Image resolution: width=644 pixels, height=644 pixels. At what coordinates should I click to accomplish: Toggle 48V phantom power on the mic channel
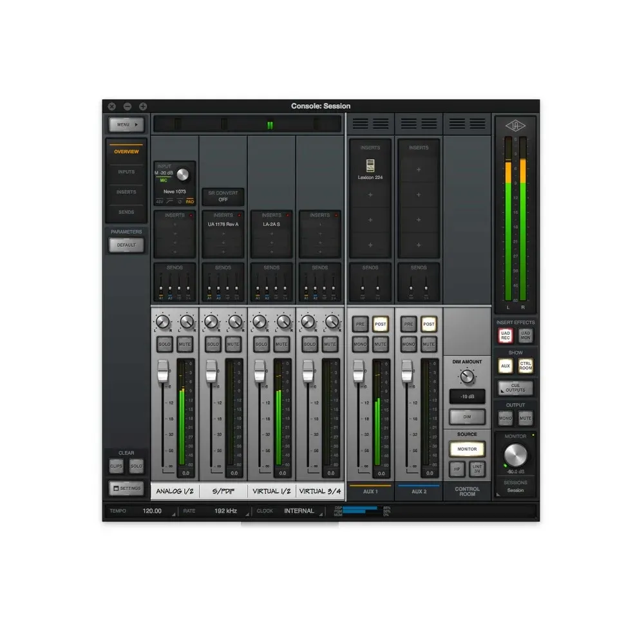(x=160, y=202)
